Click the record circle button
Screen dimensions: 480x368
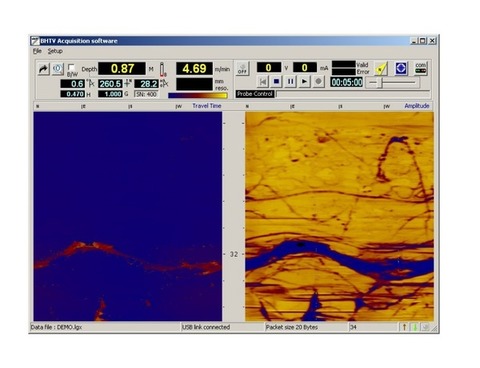318,81
